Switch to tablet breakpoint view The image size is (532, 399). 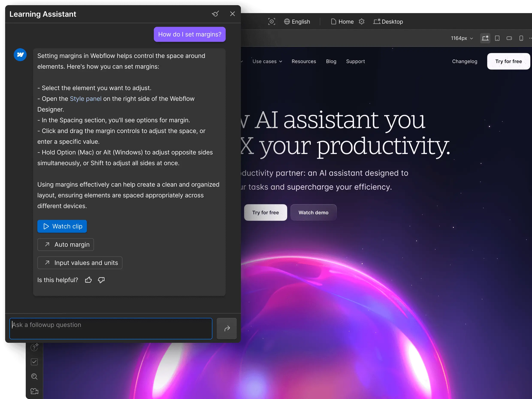[497, 38]
